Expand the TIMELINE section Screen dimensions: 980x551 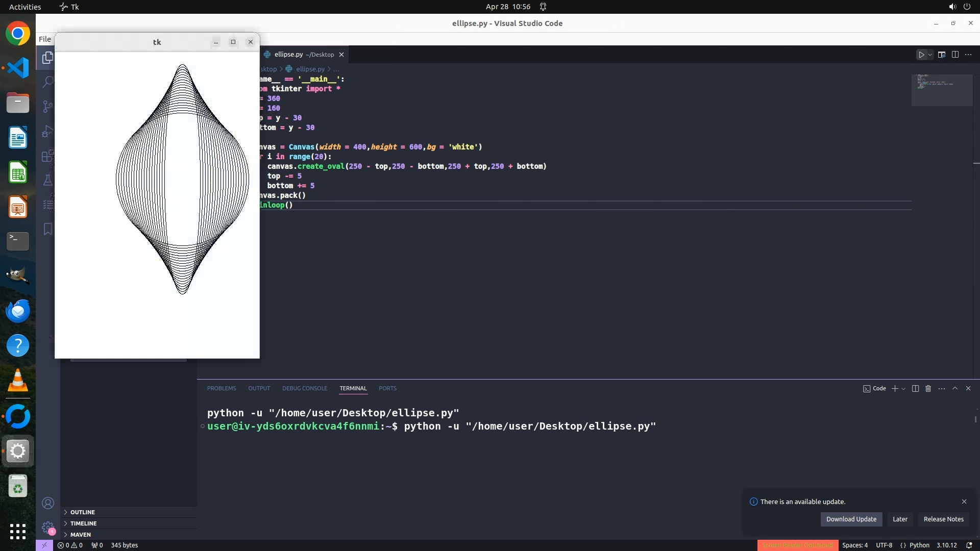(x=83, y=523)
